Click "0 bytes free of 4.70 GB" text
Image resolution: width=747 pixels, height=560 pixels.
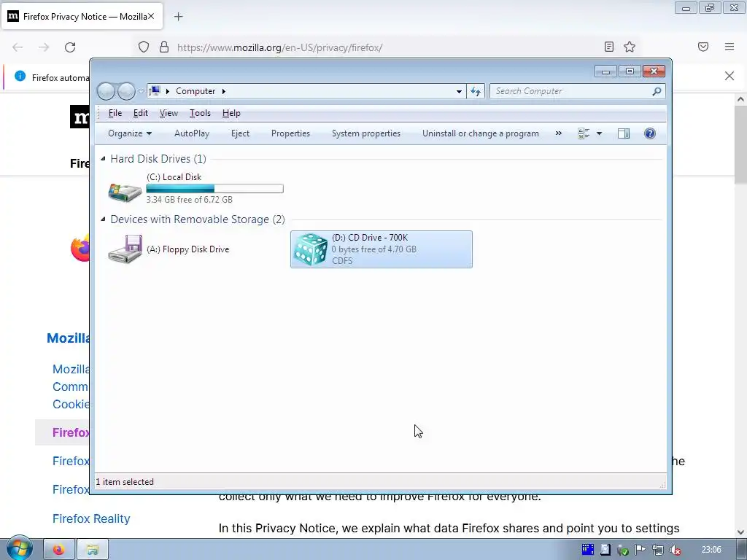(x=374, y=249)
